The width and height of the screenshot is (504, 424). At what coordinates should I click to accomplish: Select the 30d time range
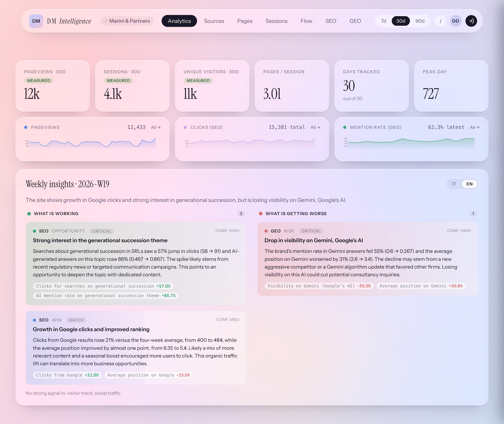[x=401, y=21]
